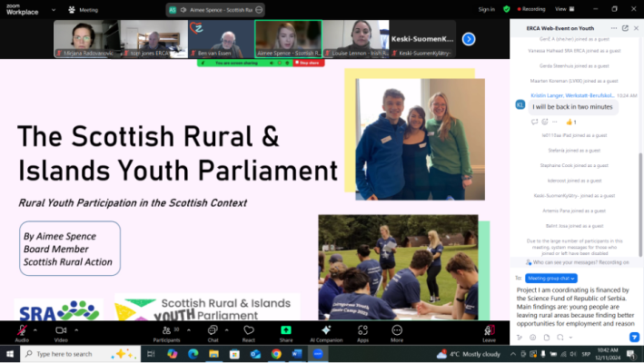Viewport: 644px width, 363px height.
Task: Pop out the chat panel window
Action: coord(625,28)
